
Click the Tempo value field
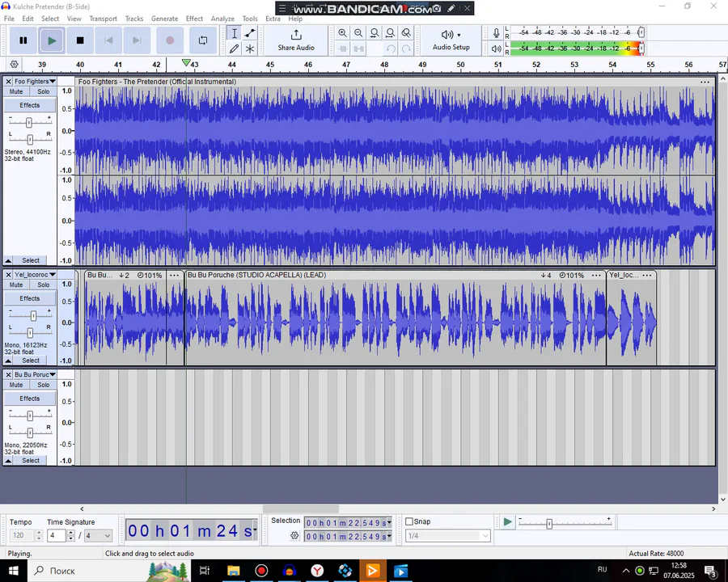point(21,536)
